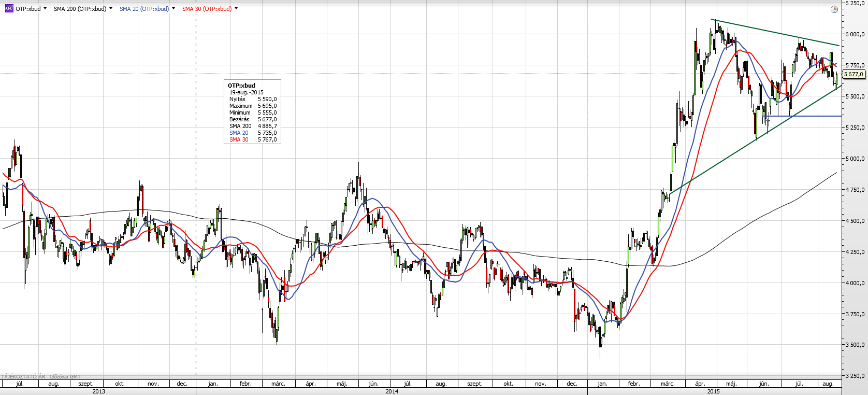868x395 pixels.
Task: Click the 3 500,0 price axis label
Action: point(855,345)
